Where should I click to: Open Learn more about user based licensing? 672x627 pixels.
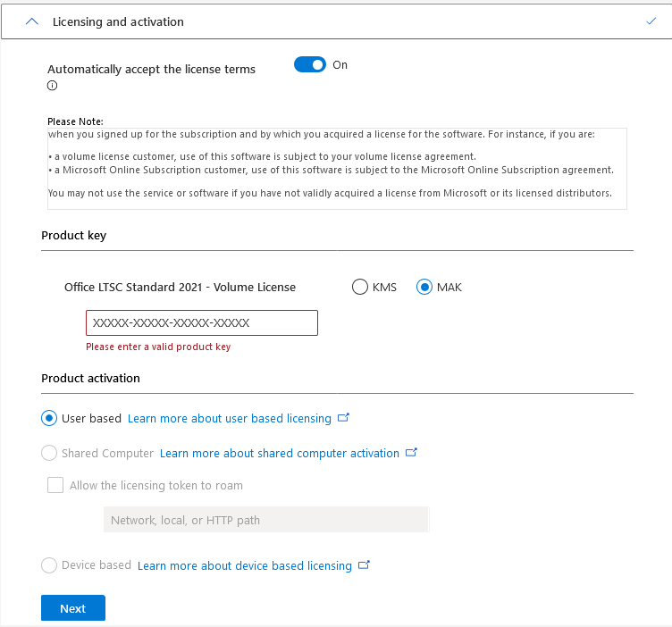coord(230,418)
